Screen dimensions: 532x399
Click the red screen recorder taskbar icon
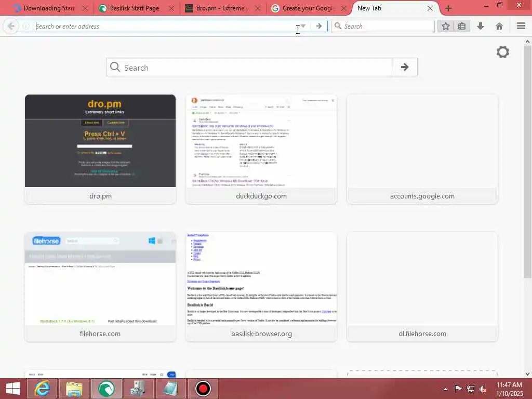(203, 389)
